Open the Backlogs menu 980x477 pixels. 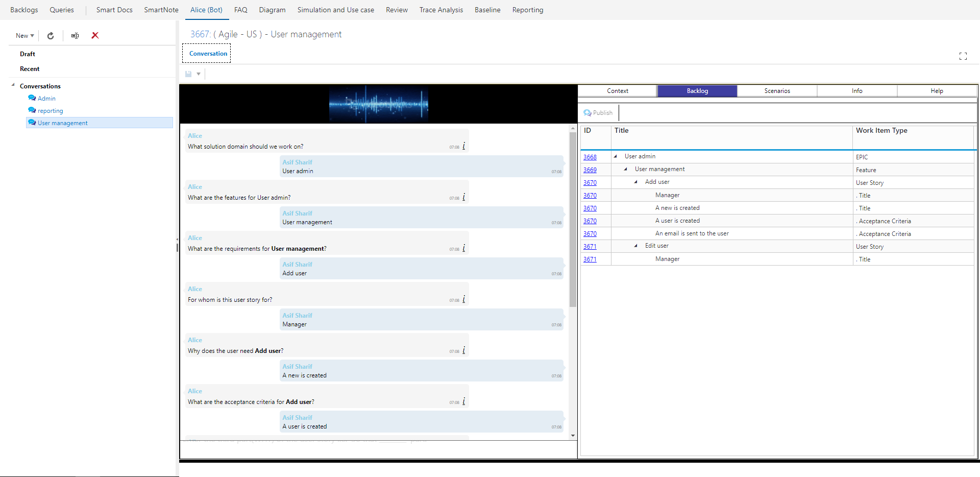(x=24, y=10)
